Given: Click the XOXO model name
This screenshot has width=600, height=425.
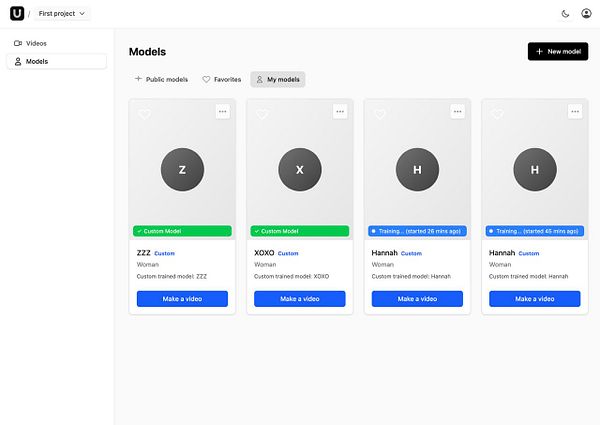Looking at the screenshot, I should pos(264,253).
